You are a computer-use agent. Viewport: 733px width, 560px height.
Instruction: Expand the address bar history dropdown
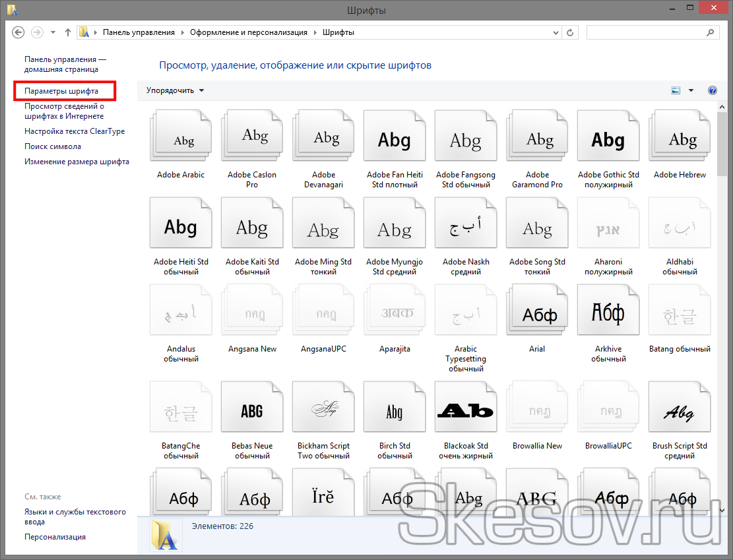tap(554, 32)
